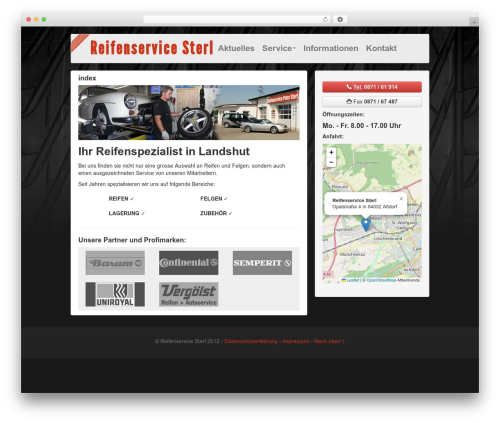Click the FELGEN ✓ text

[x=214, y=199]
